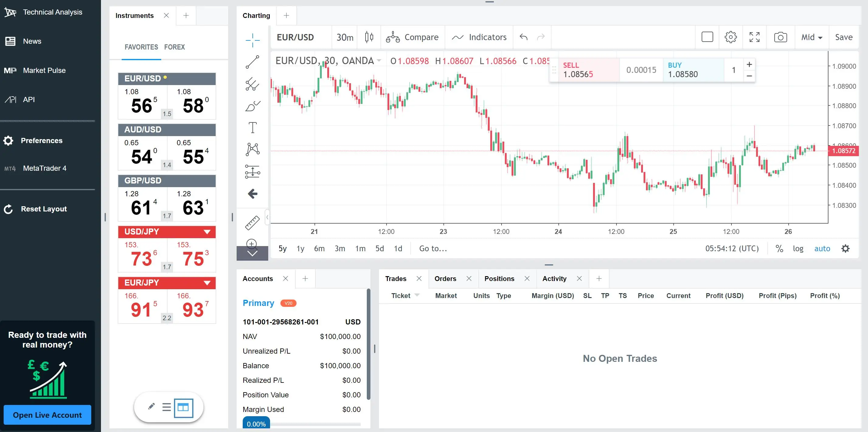Open candlestick chart style selector
868x432 pixels.
point(369,37)
